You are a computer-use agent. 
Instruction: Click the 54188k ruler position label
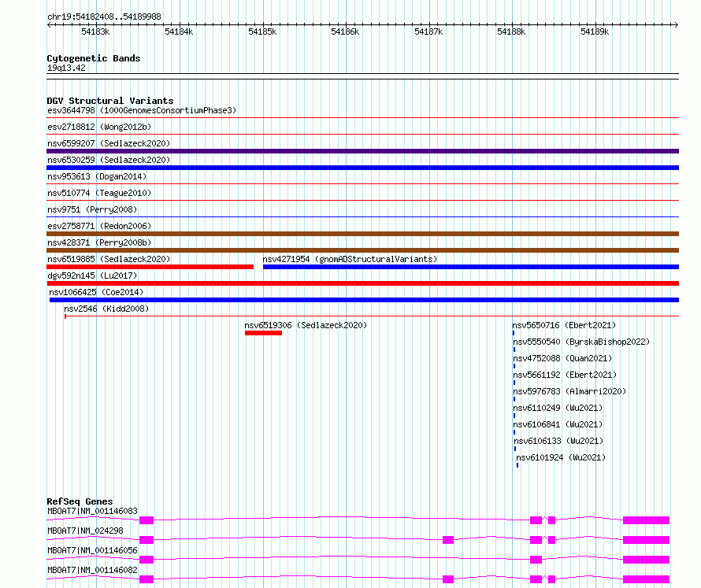pos(511,31)
